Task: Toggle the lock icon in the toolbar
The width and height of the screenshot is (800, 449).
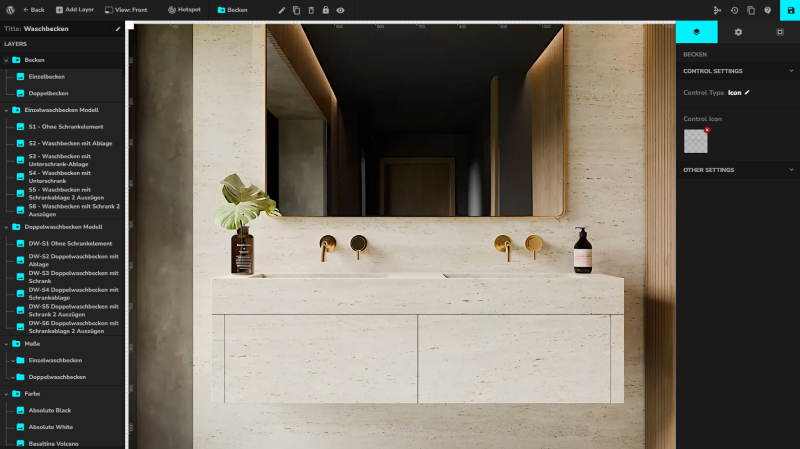Action: (326, 10)
